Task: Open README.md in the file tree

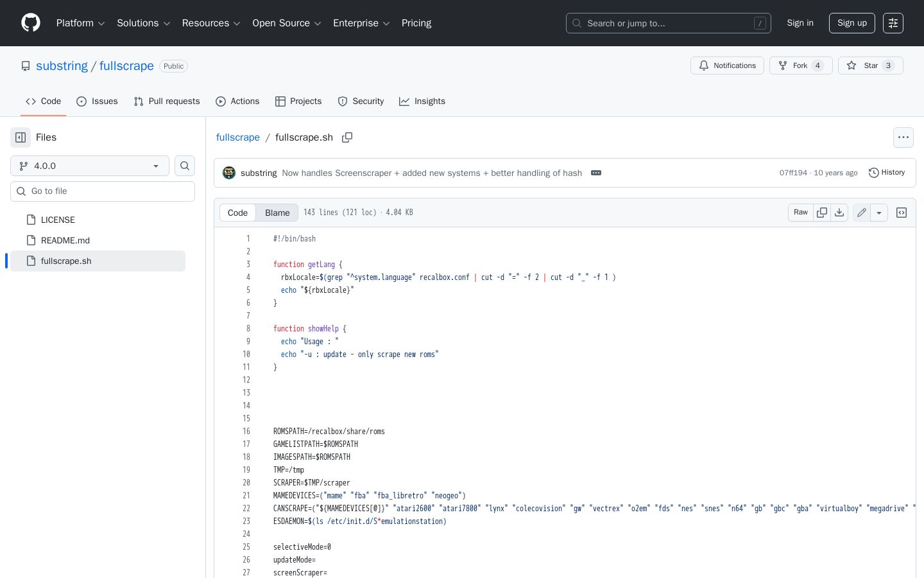Action: tap(65, 240)
